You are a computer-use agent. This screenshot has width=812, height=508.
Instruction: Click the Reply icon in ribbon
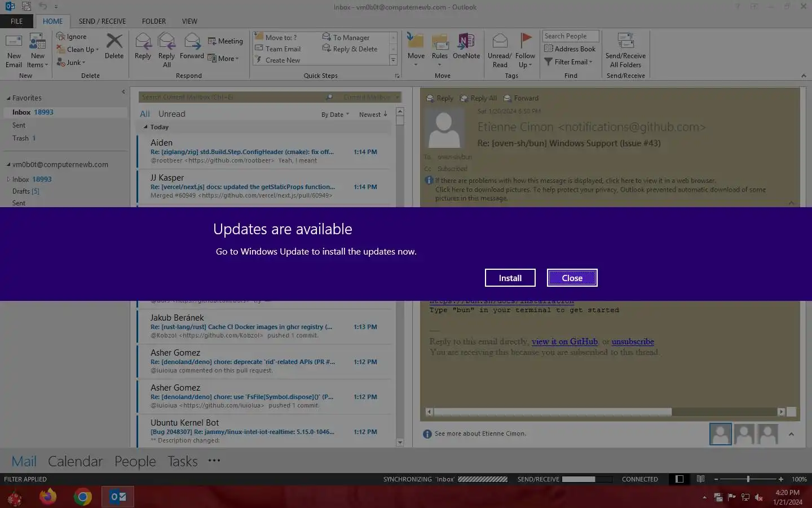[x=143, y=46]
